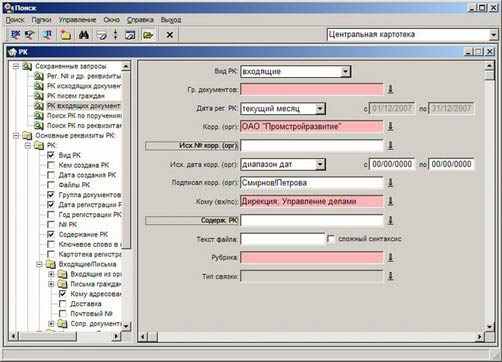The width and height of the screenshot is (502, 362).
Task: Collapse the Входящие/Письма tree node
Action: (39, 264)
